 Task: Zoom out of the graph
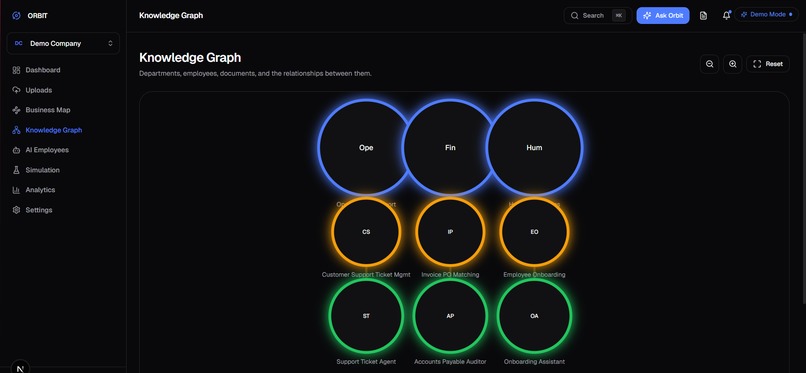[709, 64]
